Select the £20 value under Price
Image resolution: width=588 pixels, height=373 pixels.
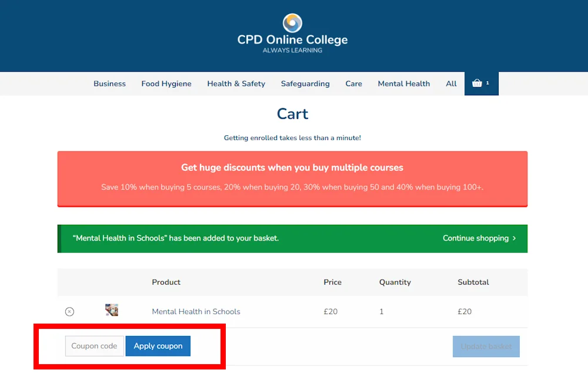[x=330, y=311]
